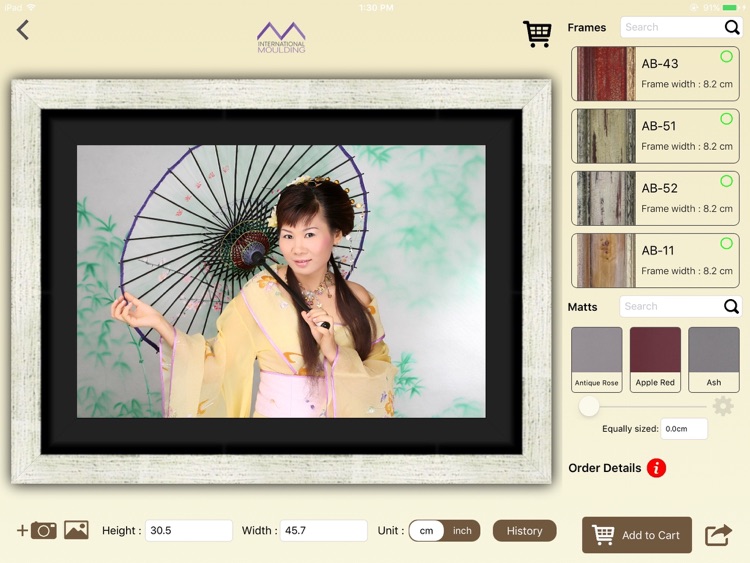Image resolution: width=750 pixels, height=563 pixels.
Task: Tap the AB-43 red frame thumbnail
Action: tap(606, 74)
